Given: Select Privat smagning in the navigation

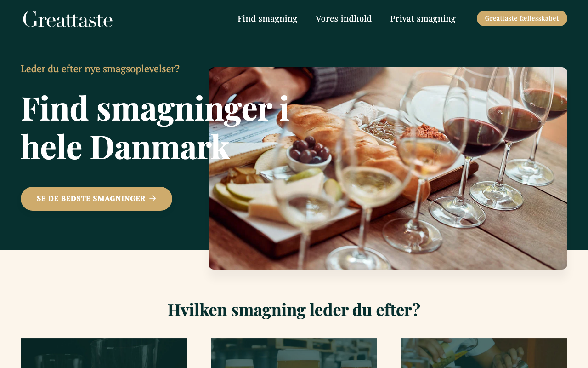Looking at the screenshot, I should point(423,18).
